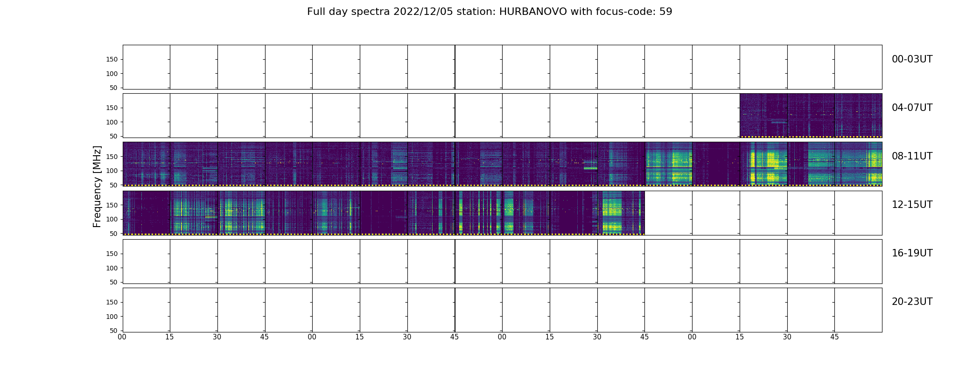This screenshot has width=980, height=373.
Task: Select the 04-07UT spectrogram data segment
Action: click(811, 116)
